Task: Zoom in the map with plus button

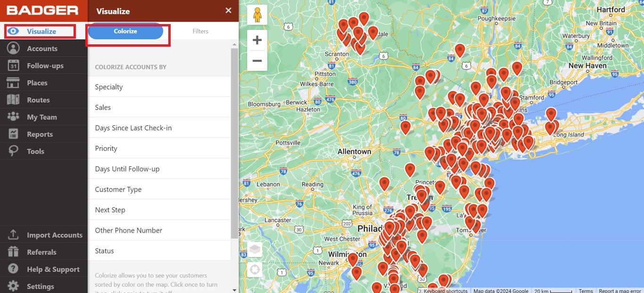Action: pos(257,40)
